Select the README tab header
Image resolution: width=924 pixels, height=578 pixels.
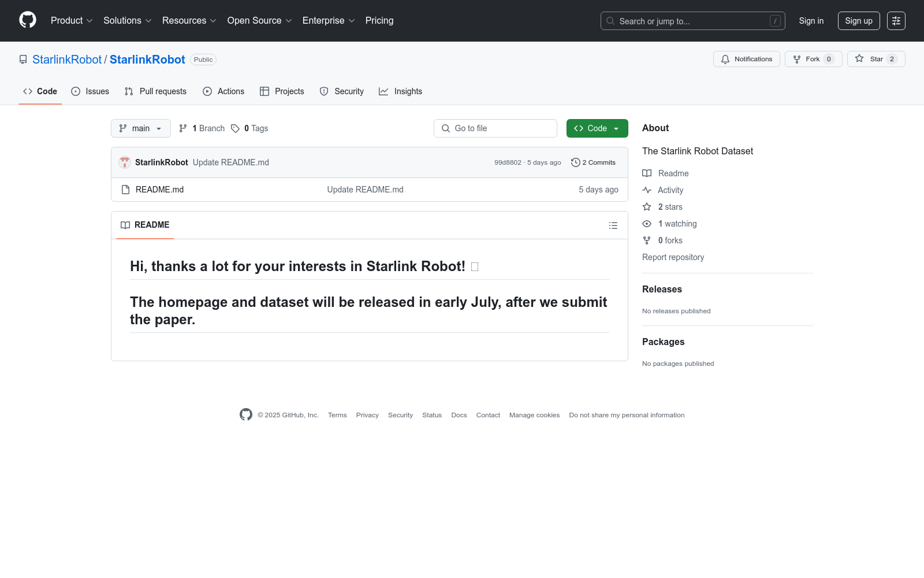(x=145, y=225)
